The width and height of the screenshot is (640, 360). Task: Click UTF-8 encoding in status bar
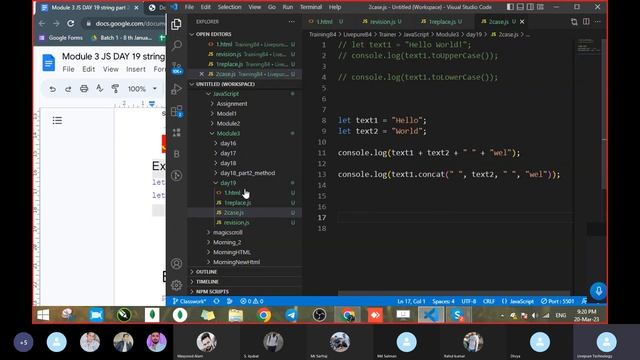point(469,301)
